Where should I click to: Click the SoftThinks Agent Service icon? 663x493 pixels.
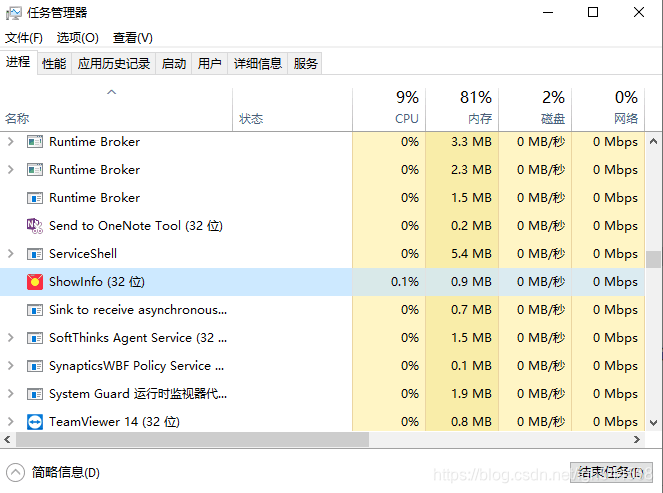click(x=35, y=338)
